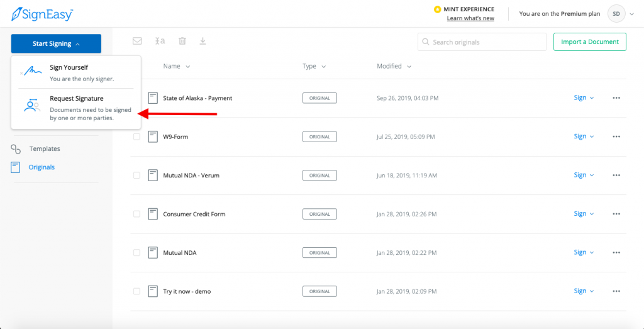Open more options for State of Alaska - Payment
644x329 pixels.
click(x=616, y=98)
